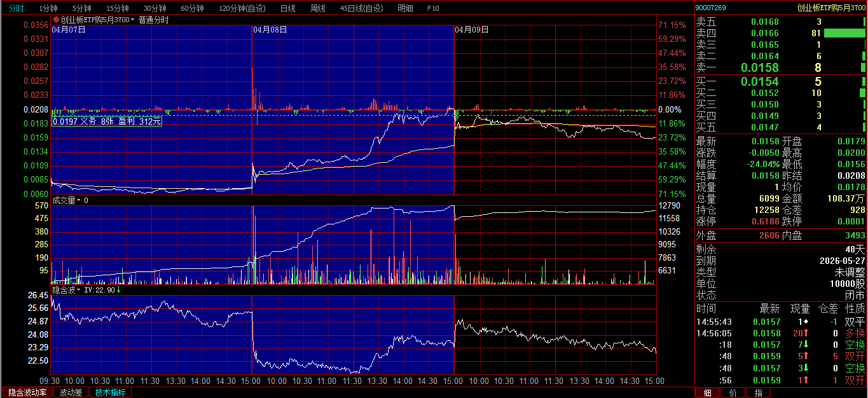Click the 04月09日 date marker on chart

471,29
